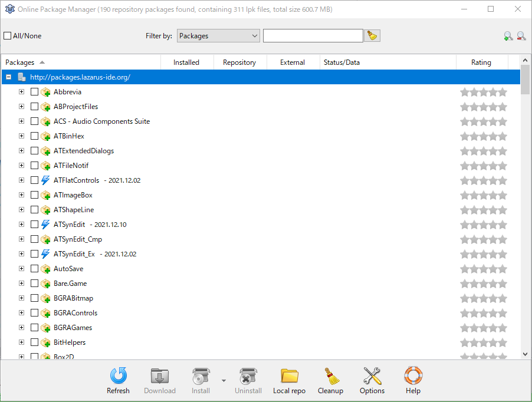Clear filter with the broom icon
Image resolution: width=532 pixels, height=402 pixels.
[x=372, y=35]
